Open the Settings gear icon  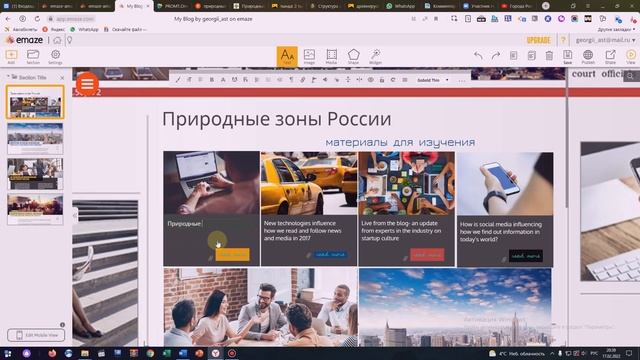[x=55, y=56]
